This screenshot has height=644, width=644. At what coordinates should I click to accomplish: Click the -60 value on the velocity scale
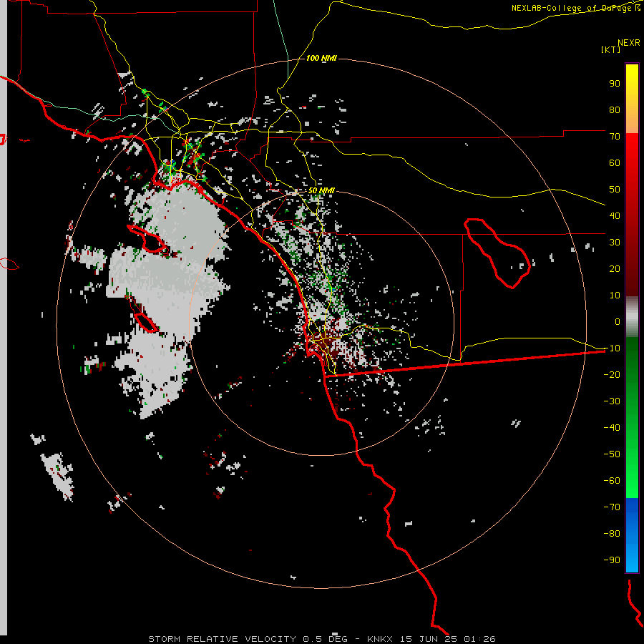[612, 481]
